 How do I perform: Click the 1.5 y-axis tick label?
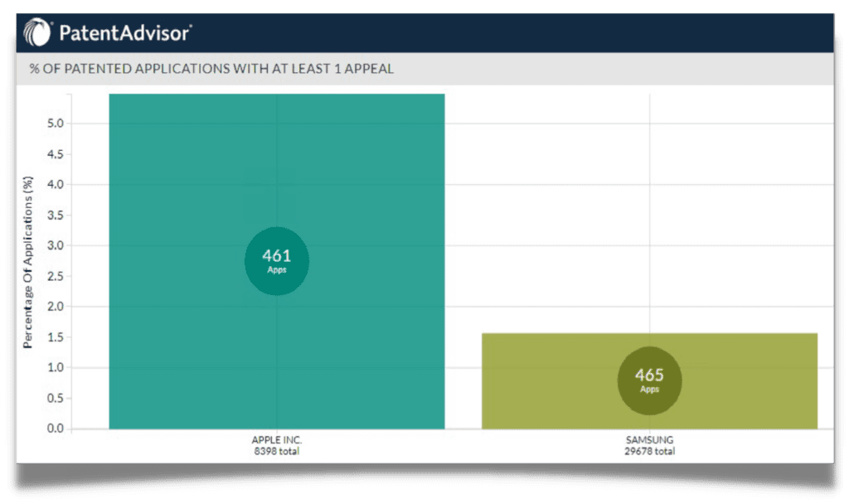(x=56, y=337)
